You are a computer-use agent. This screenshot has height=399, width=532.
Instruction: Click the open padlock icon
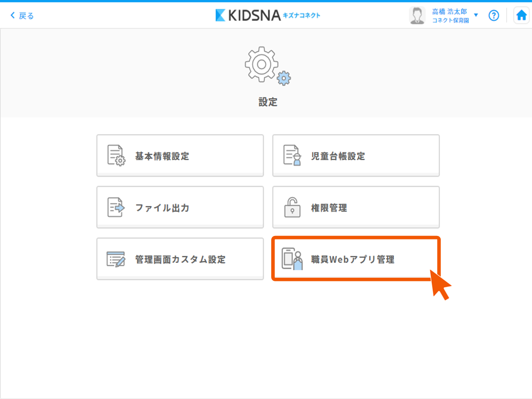(x=292, y=207)
